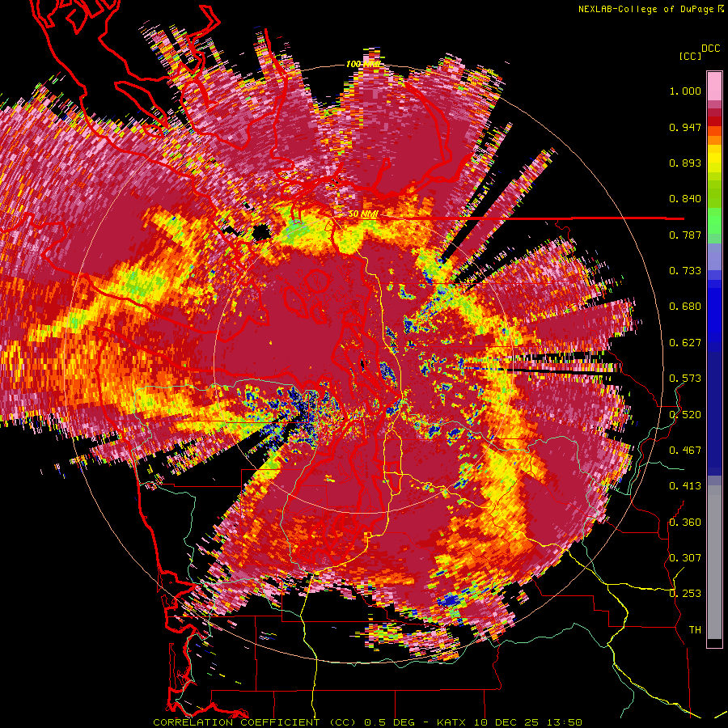Click the 1.000 legend value

pos(685,91)
